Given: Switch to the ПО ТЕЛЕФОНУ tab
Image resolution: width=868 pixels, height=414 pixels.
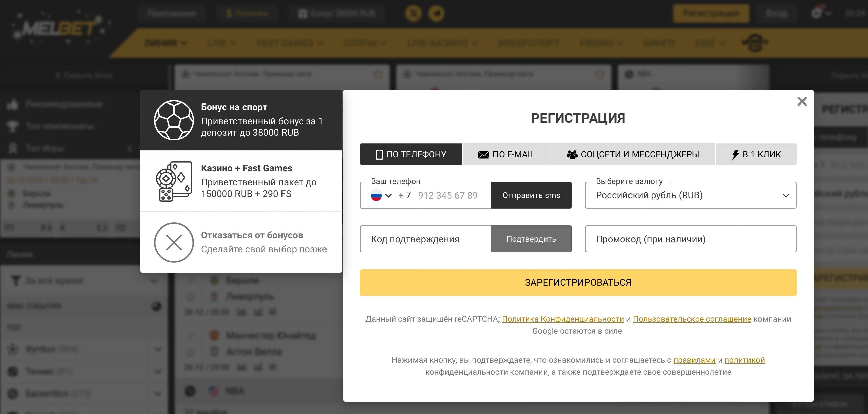Looking at the screenshot, I should click(411, 154).
